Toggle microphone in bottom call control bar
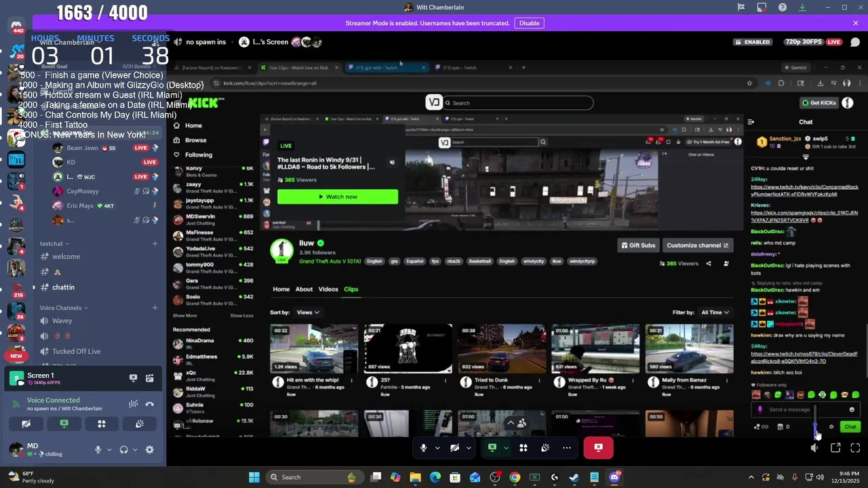This screenshot has height=488, width=868. pyautogui.click(x=424, y=447)
